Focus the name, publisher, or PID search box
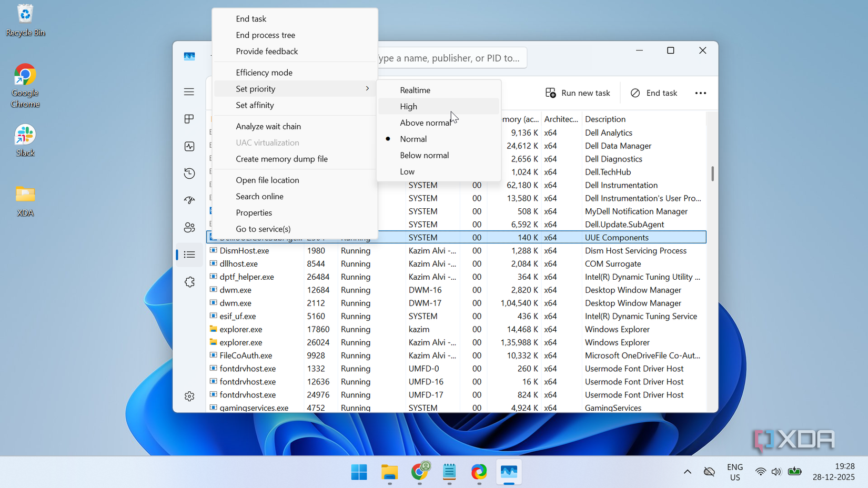 click(451, 58)
